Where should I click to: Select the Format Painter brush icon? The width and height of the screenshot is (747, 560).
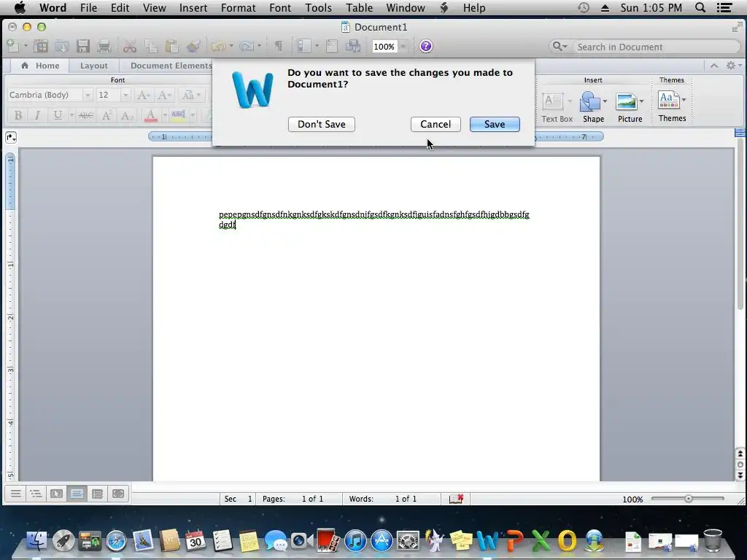tap(193, 46)
